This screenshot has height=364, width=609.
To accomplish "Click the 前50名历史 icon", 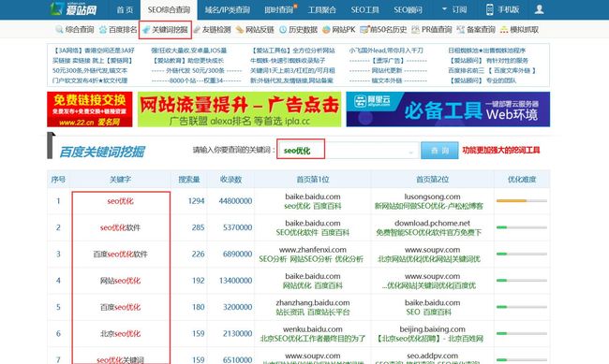I will point(364,30).
